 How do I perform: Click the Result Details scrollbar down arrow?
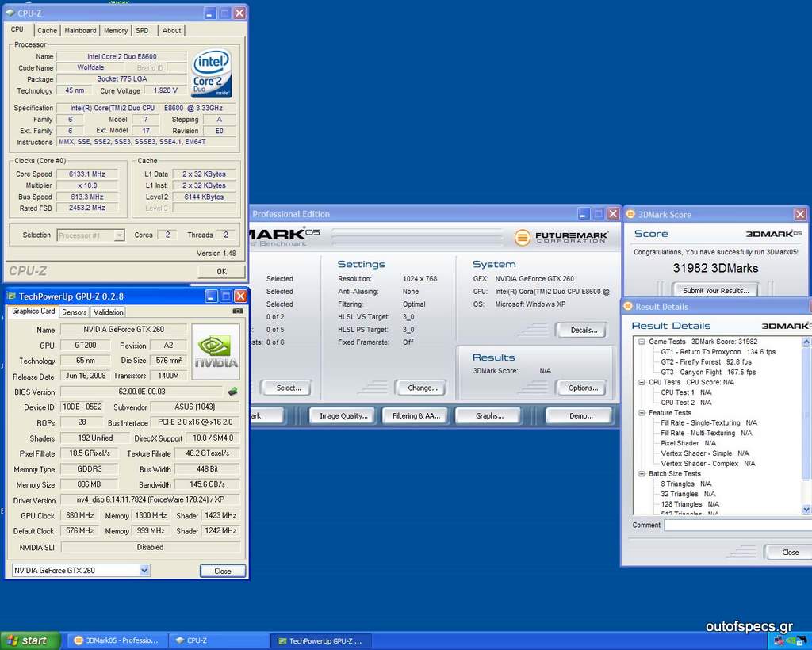coord(806,510)
